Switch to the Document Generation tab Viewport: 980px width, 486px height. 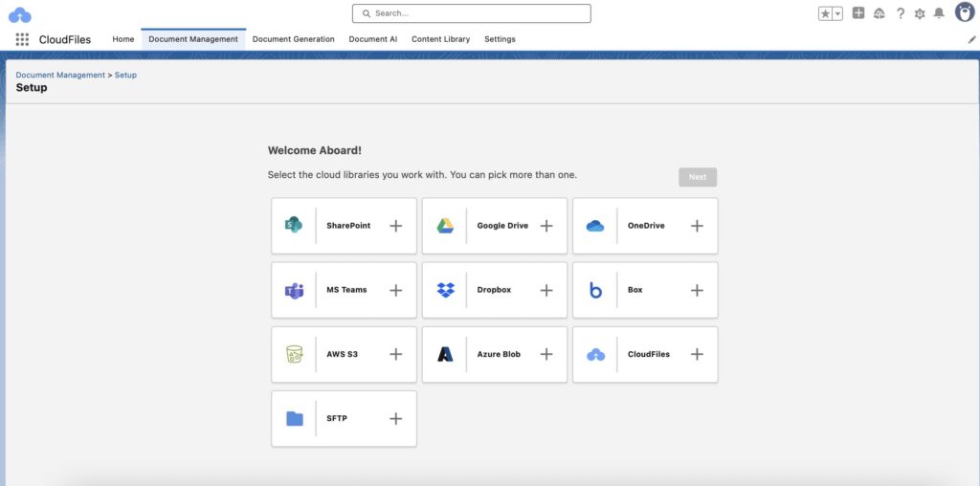click(x=293, y=39)
